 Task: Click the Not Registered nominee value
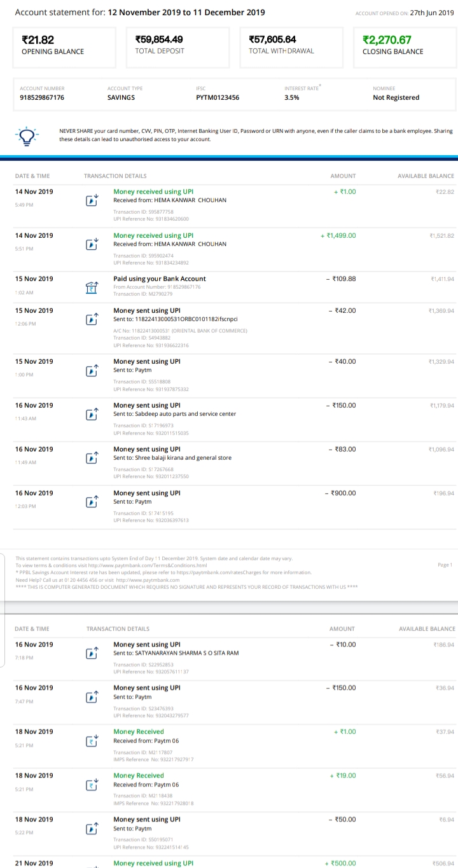click(x=396, y=97)
